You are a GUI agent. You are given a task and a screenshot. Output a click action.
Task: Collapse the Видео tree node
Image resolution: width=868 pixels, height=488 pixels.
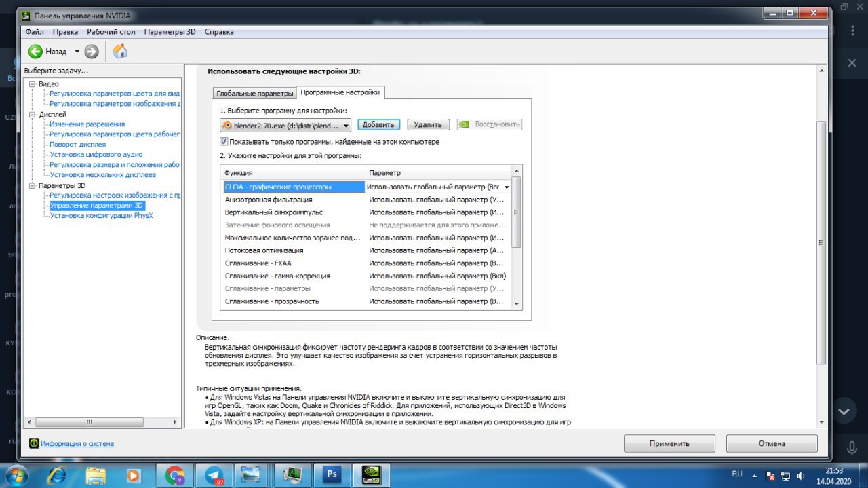[x=31, y=84]
